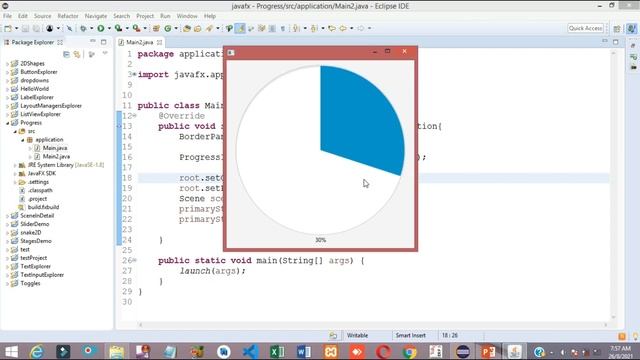Expand the JRE System Library node
This screenshot has height=360, width=640.
(x=15, y=165)
